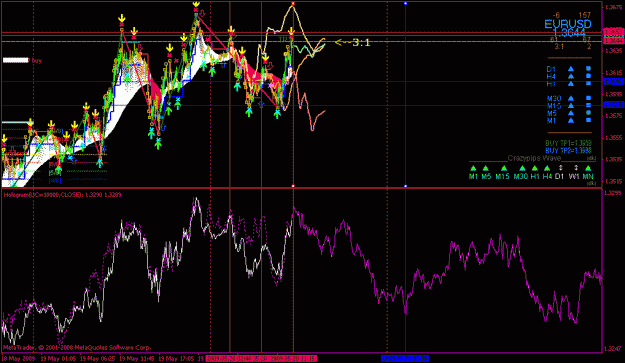Click the M30 trend up-triangle in signal panel
Viewport: 625px width, 363px height.
tap(571, 98)
